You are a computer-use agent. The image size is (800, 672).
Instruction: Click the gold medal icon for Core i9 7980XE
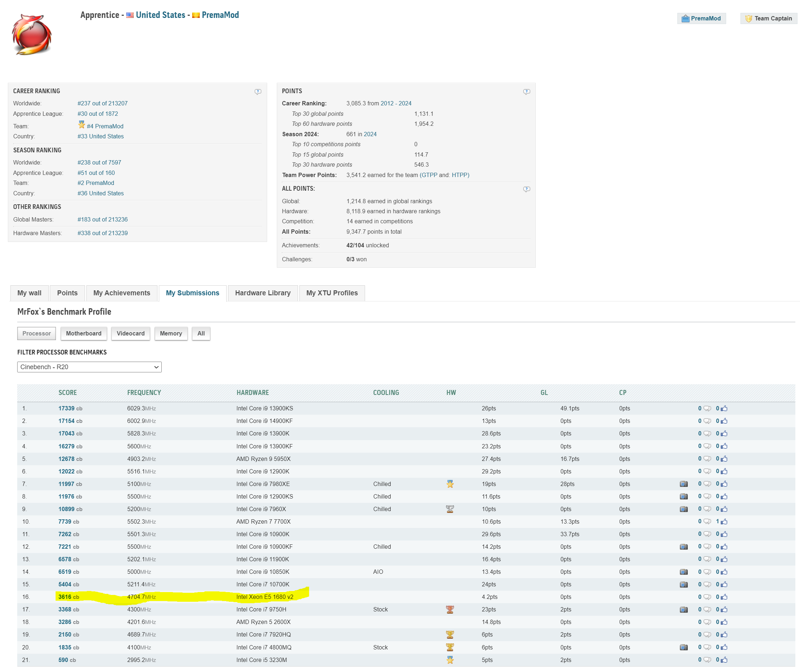(450, 484)
